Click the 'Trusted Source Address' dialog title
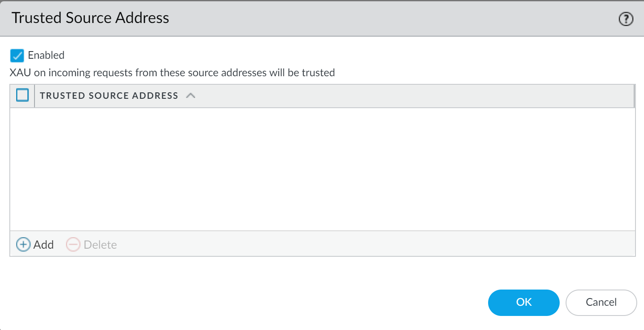 90,18
